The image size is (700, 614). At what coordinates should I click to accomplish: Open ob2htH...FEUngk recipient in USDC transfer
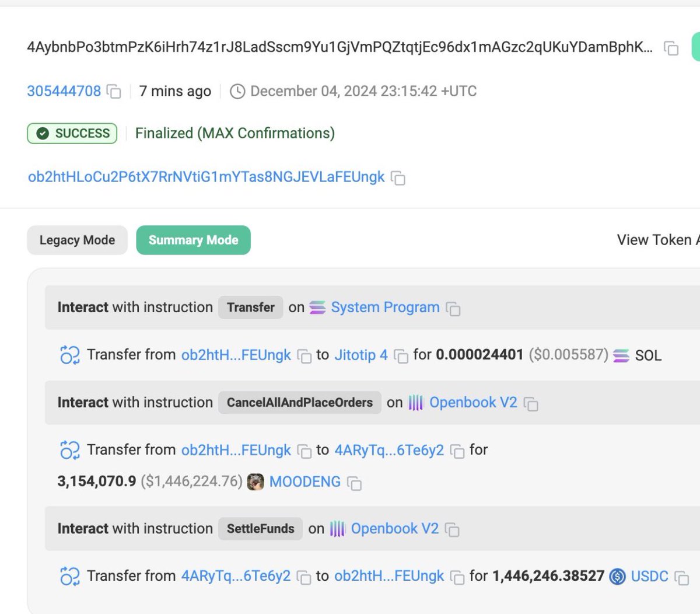click(389, 576)
